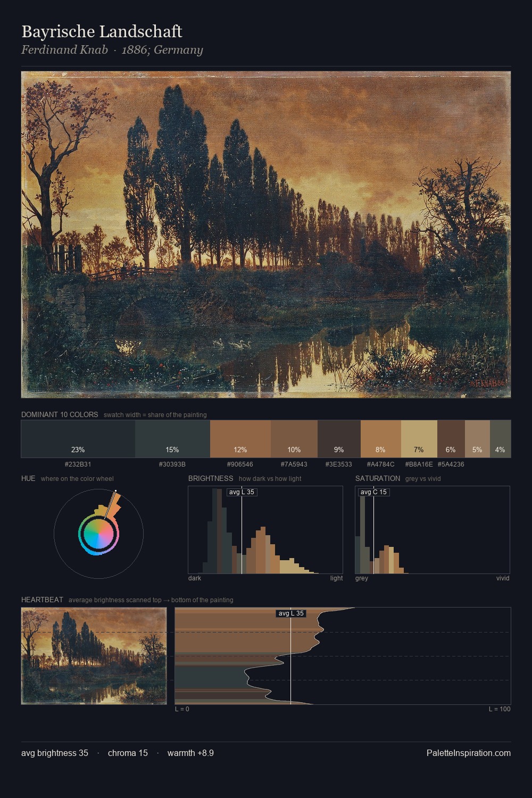Click the 'grey' saturation axis label
The width and height of the screenshot is (532, 798).
pos(362,578)
